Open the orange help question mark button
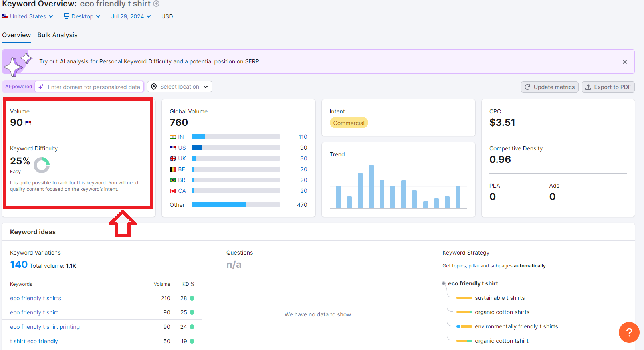Viewport: 644px width, 350px height. pos(629,332)
